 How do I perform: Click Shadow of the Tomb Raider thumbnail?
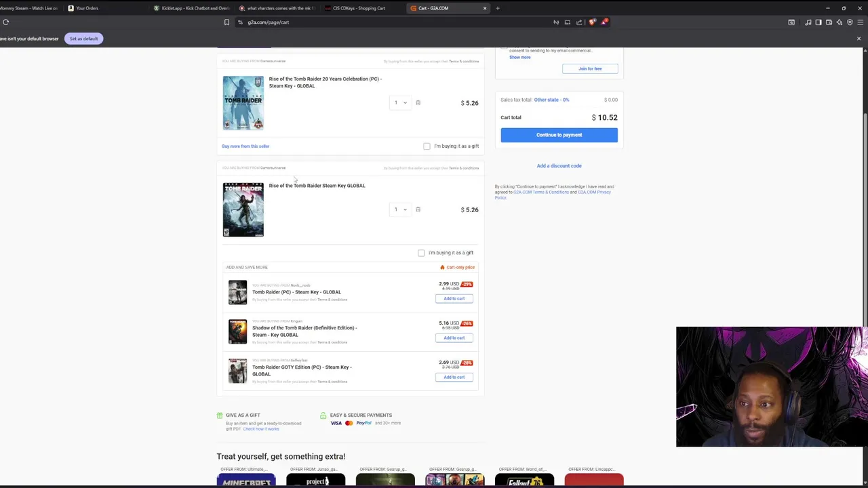pos(237,331)
